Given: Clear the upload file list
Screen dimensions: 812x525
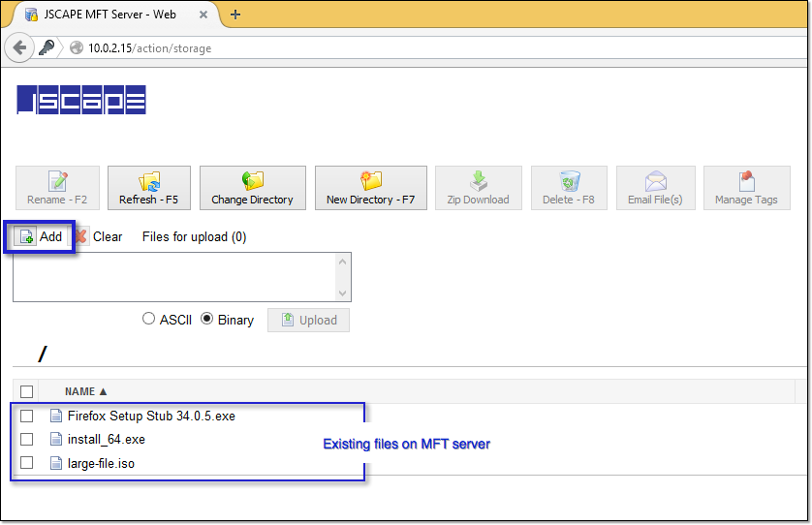Looking at the screenshot, I should (x=98, y=236).
